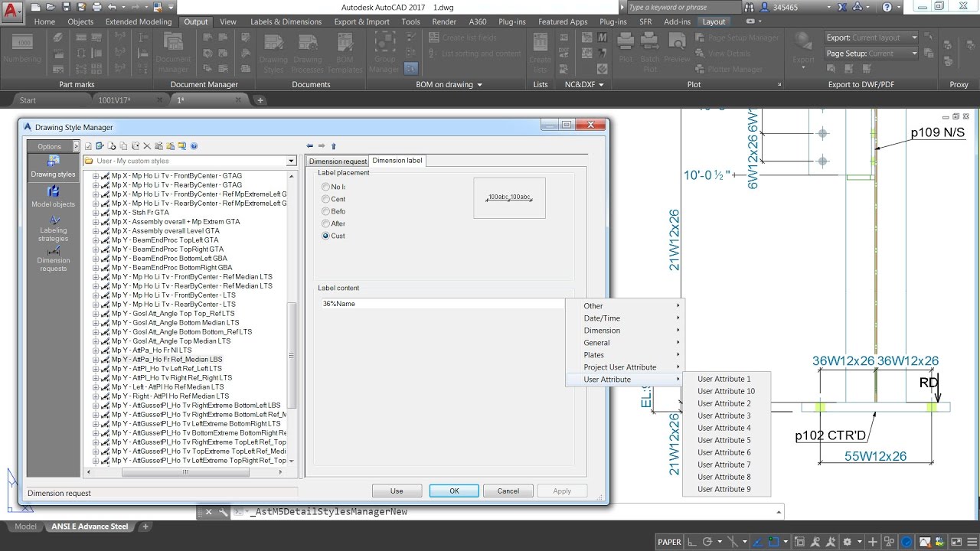
Task: Switch to the Dimension request tab
Action: click(x=337, y=161)
